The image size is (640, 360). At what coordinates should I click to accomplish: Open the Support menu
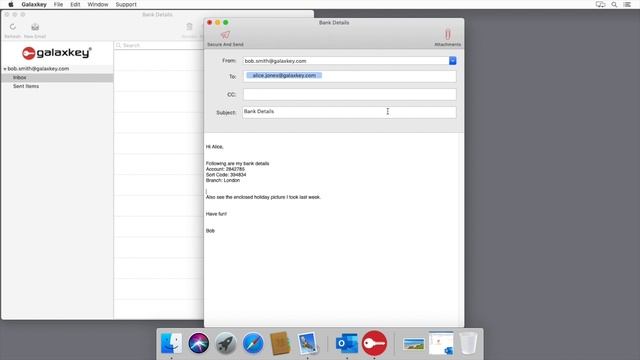coord(126,4)
